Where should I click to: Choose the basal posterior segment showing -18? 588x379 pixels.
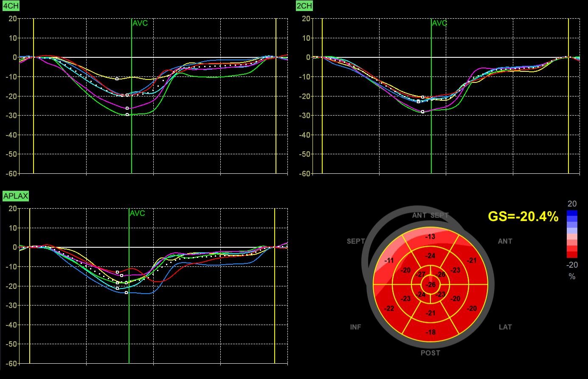click(430, 332)
